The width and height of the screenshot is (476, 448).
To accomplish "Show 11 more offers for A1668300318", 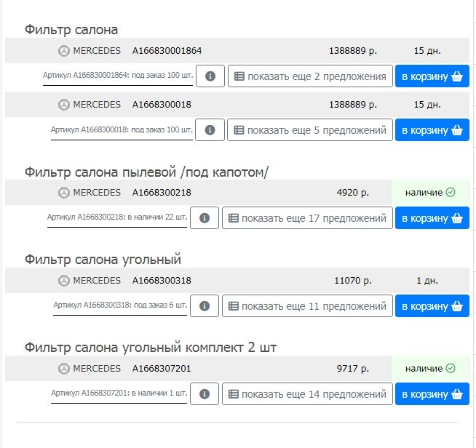I will (x=307, y=305).
